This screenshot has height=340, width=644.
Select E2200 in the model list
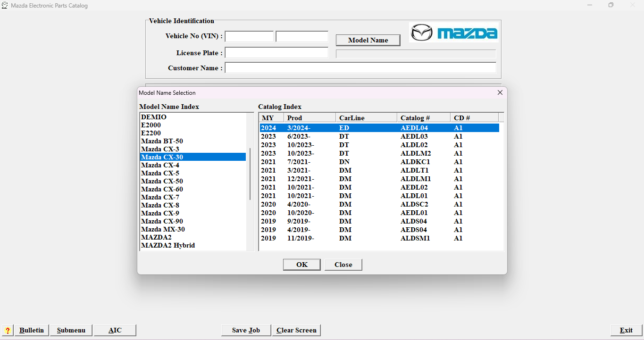(193, 133)
